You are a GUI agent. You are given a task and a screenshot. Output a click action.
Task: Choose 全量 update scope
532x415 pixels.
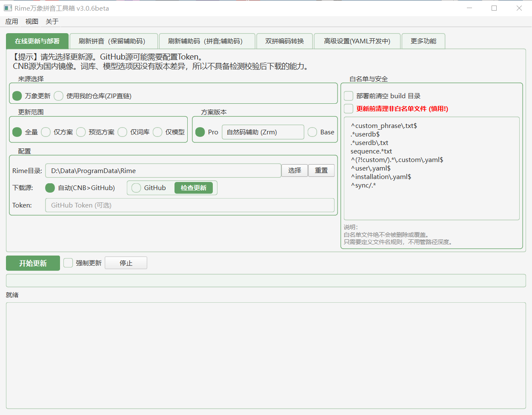(25, 132)
